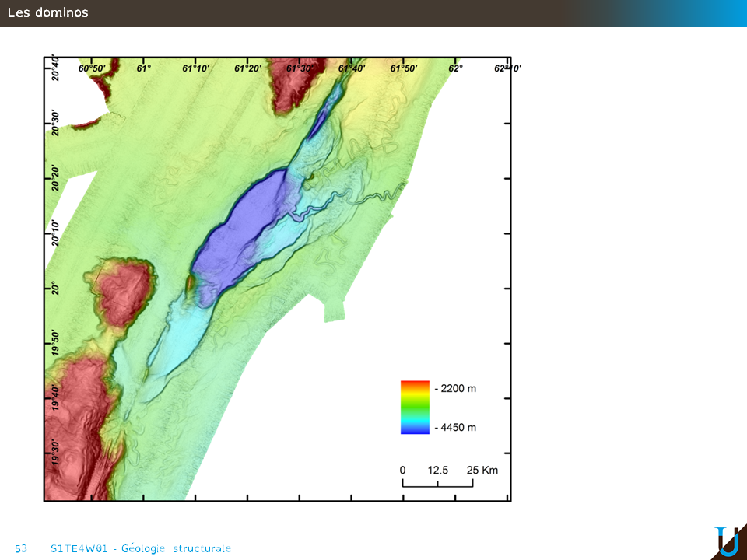
Task: Click slide number 53 in the footer
Action: [21, 548]
